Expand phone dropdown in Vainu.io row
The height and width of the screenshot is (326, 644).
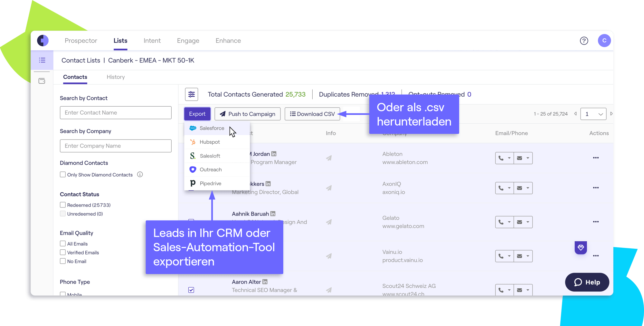[509, 256]
